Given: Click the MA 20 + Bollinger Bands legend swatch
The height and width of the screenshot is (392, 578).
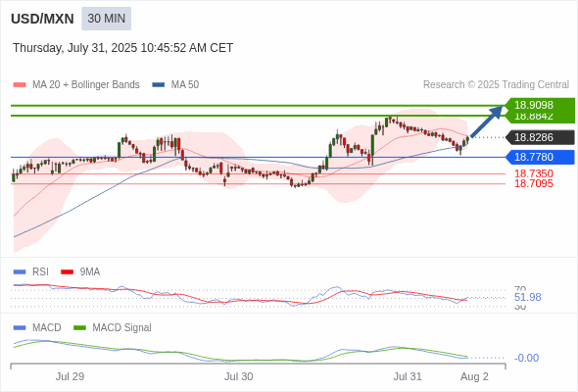Looking at the screenshot, I should coord(20,85).
